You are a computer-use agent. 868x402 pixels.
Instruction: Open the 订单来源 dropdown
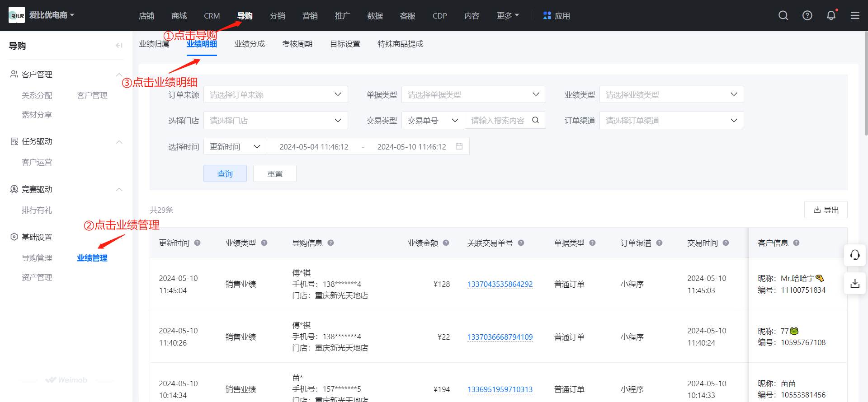click(275, 94)
